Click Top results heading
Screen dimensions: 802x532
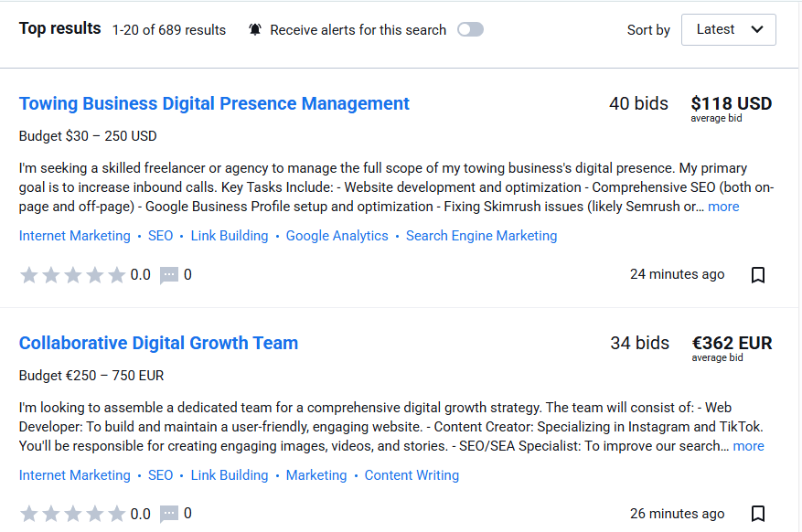click(59, 28)
